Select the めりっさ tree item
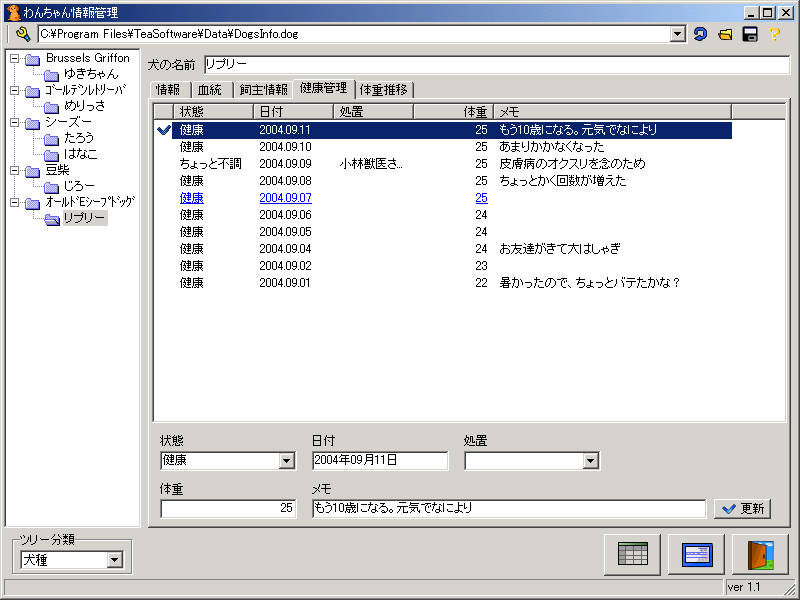Viewport: 800px width, 600px height. click(x=85, y=106)
